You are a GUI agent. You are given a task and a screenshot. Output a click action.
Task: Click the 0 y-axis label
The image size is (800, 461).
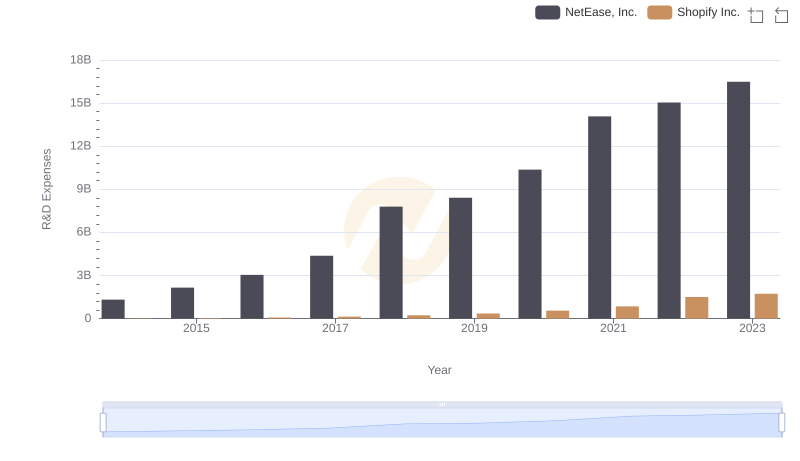[88, 318]
